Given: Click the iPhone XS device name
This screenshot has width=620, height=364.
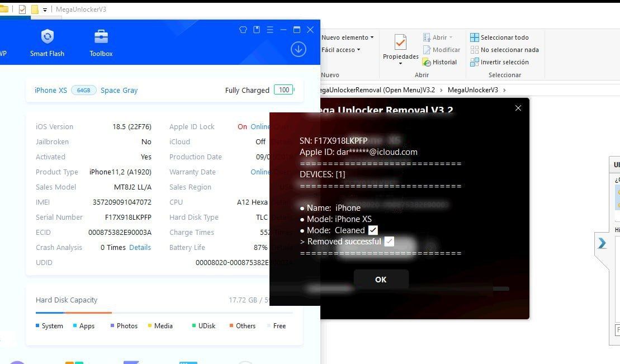Looking at the screenshot, I should tap(51, 90).
